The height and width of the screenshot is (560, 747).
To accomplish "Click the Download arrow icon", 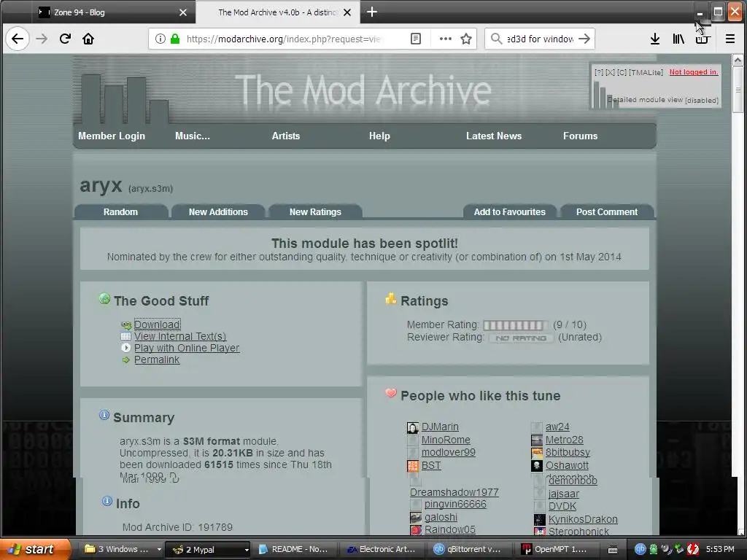I will (126, 325).
